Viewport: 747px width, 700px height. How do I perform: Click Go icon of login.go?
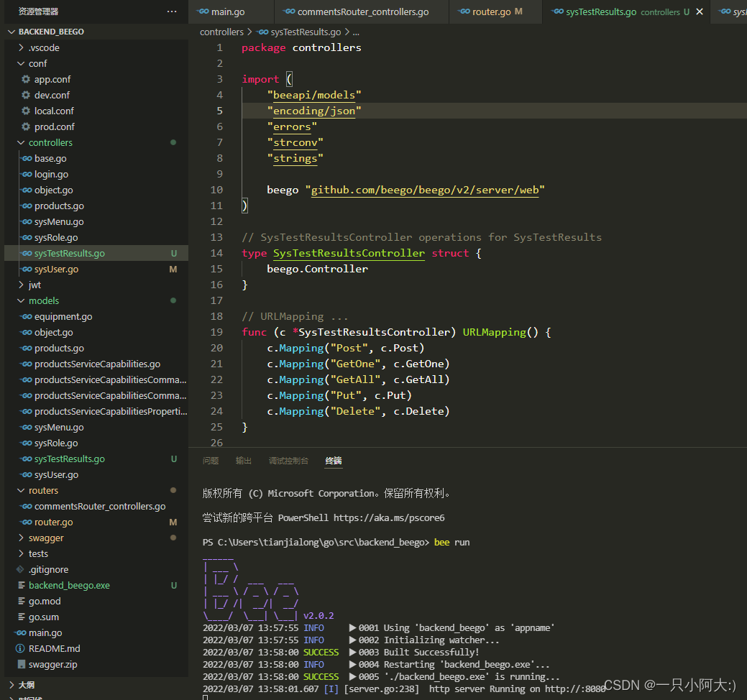pos(26,175)
